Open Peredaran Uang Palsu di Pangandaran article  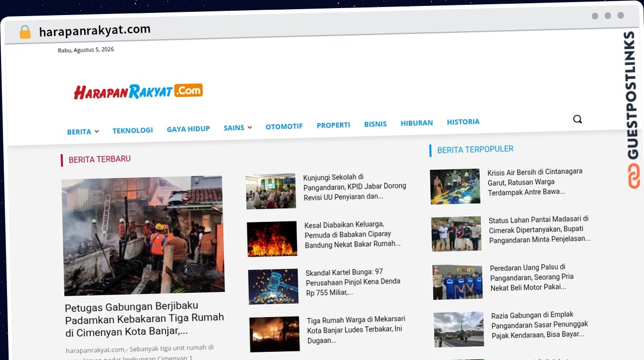[x=532, y=277]
